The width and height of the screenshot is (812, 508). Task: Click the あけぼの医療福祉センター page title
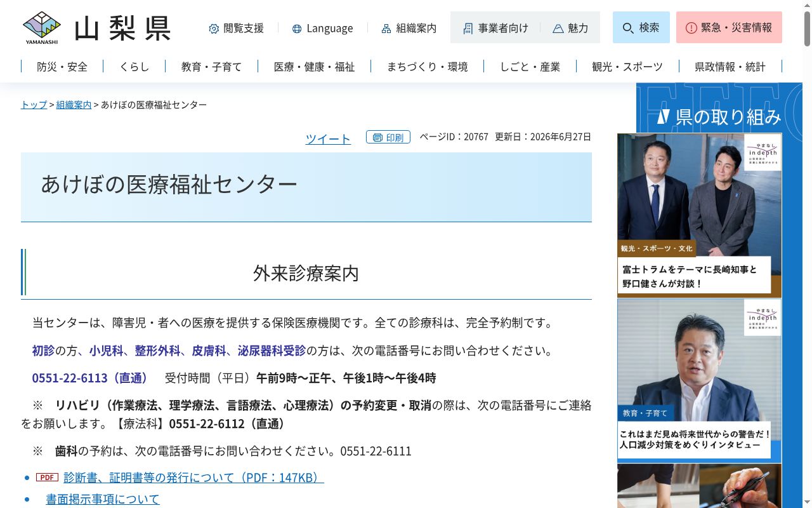point(169,184)
